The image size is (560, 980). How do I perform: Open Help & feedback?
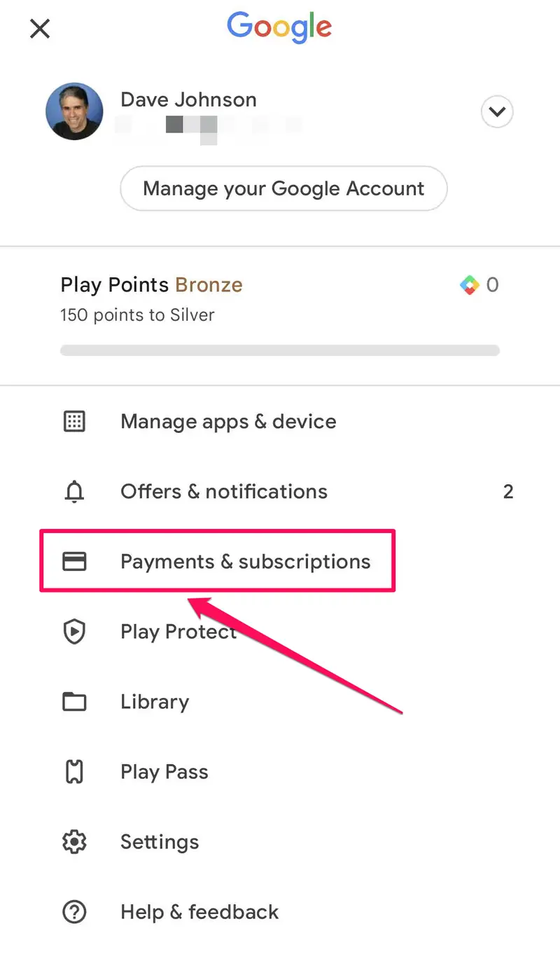199,912
